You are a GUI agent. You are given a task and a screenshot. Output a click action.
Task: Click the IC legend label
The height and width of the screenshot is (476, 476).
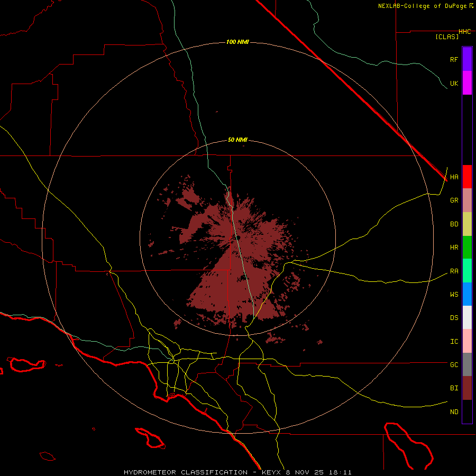(x=454, y=342)
